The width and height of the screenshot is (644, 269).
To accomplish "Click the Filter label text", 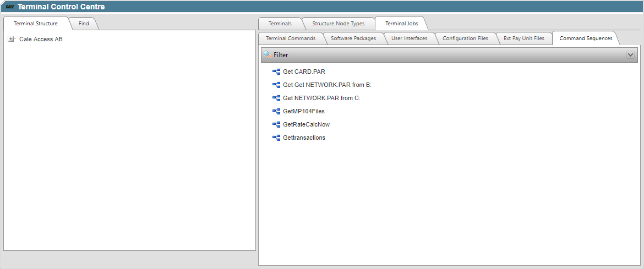I will coord(281,54).
